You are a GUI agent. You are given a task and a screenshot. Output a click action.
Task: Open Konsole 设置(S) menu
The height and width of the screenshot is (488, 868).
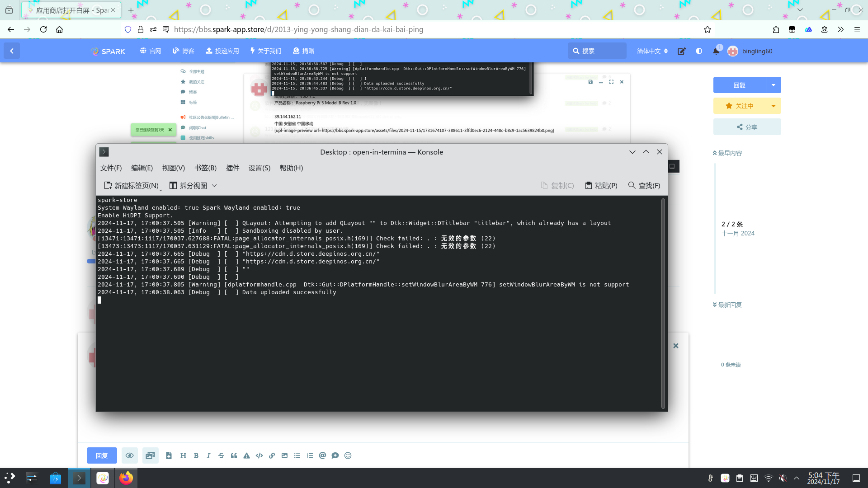(259, 168)
